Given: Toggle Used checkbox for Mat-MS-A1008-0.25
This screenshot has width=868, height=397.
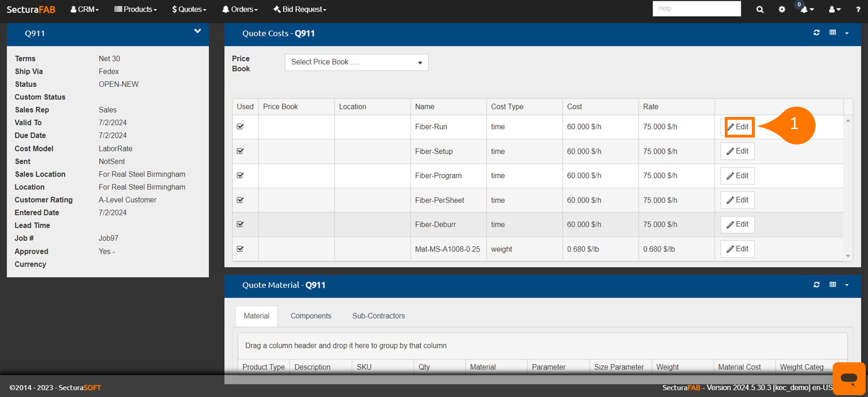Looking at the screenshot, I should point(240,249).
